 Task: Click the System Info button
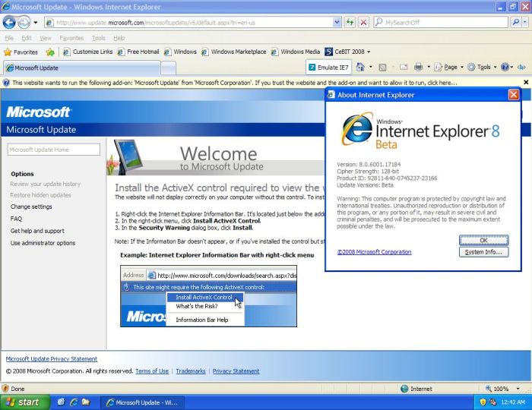484,252
